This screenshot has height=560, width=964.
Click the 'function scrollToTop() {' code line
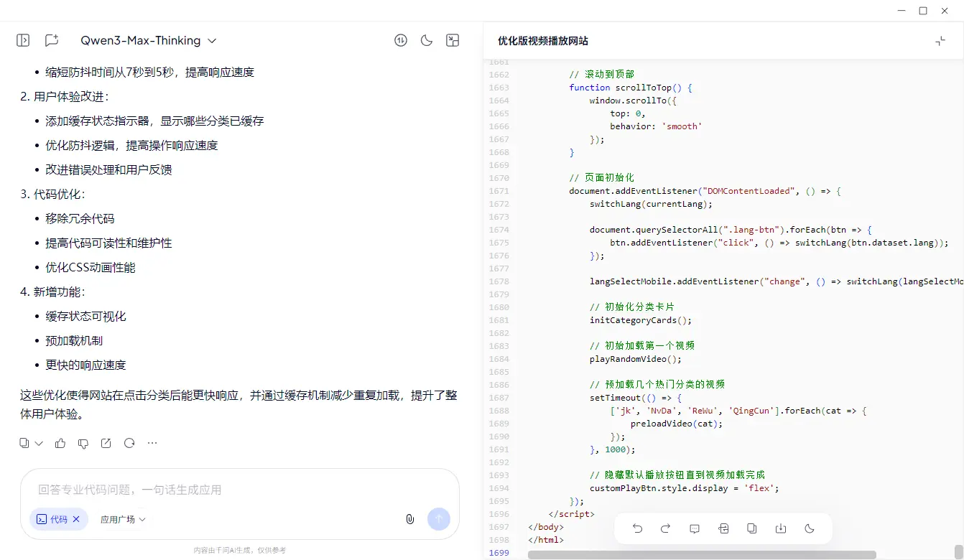coord(631,88)
